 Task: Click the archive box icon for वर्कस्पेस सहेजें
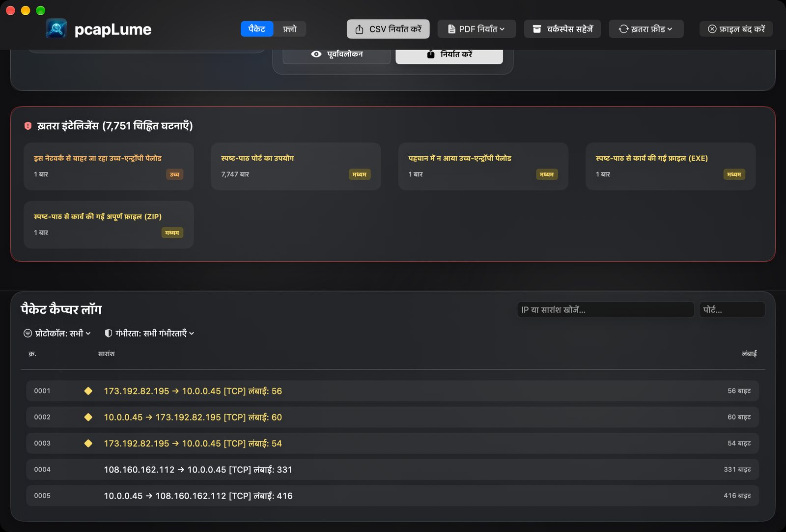point(537,29)
